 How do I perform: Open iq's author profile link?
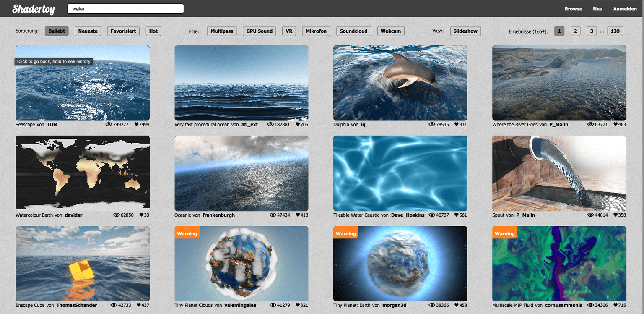point(362,124)
